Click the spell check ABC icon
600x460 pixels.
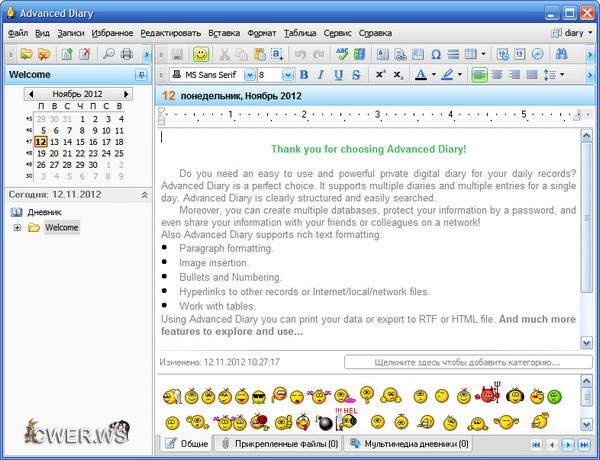343,53
